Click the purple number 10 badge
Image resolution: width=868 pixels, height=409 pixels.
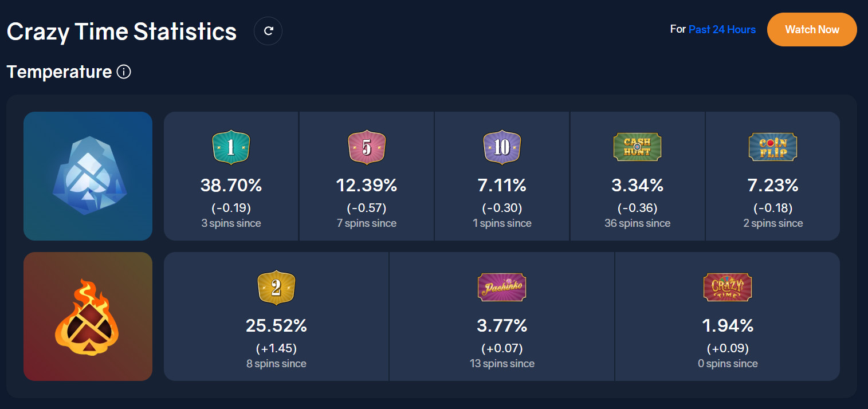coord(502,148)
